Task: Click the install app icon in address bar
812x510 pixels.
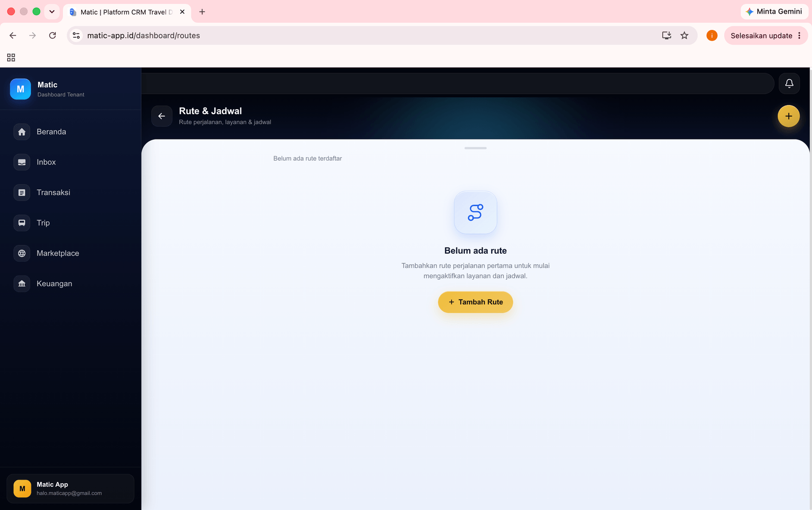Action: coord(667,36)
